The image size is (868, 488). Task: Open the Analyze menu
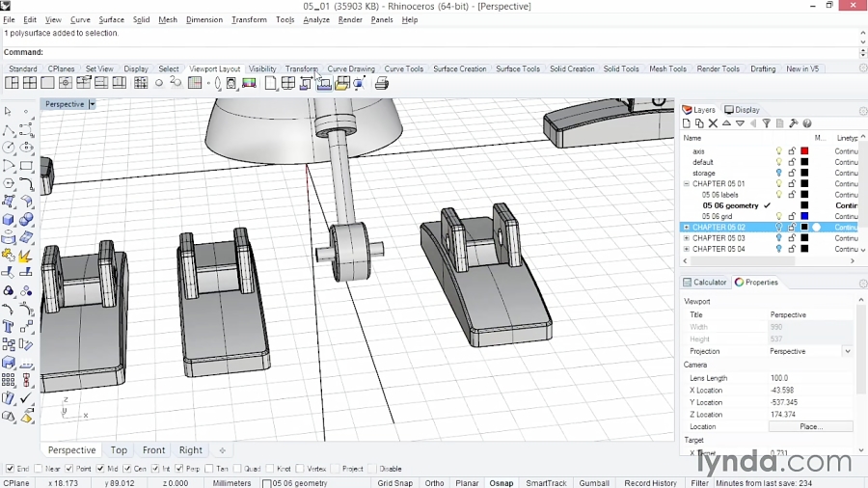coord(316,19)
